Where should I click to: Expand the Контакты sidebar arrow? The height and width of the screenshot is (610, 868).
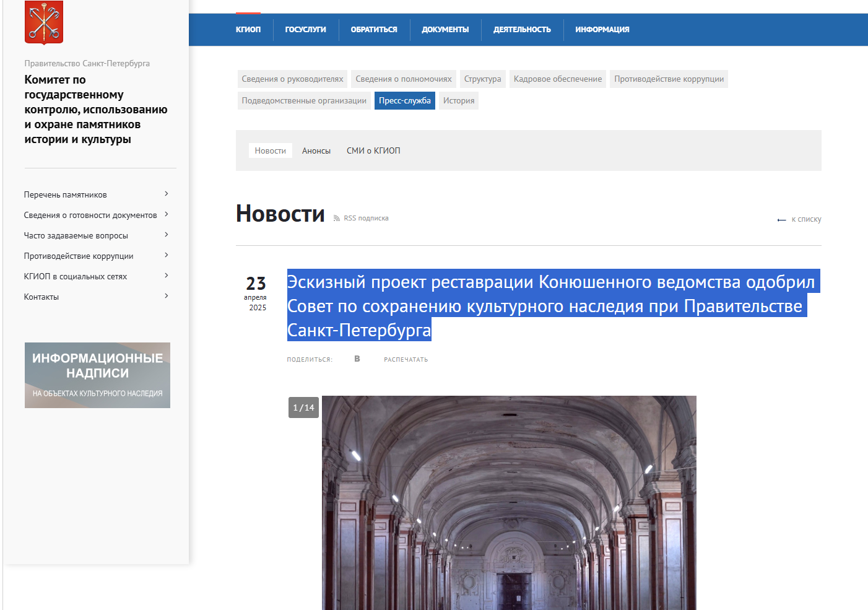(167, 296)
